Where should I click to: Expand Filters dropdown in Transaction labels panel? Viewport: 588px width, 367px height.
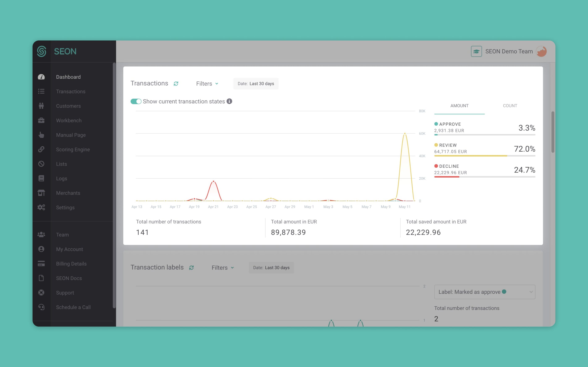[223, 268]
